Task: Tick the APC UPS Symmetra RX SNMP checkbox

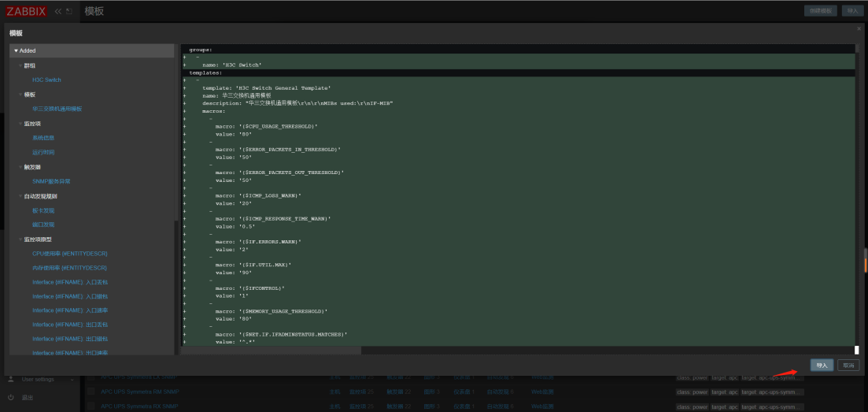Action: (90, 406)
